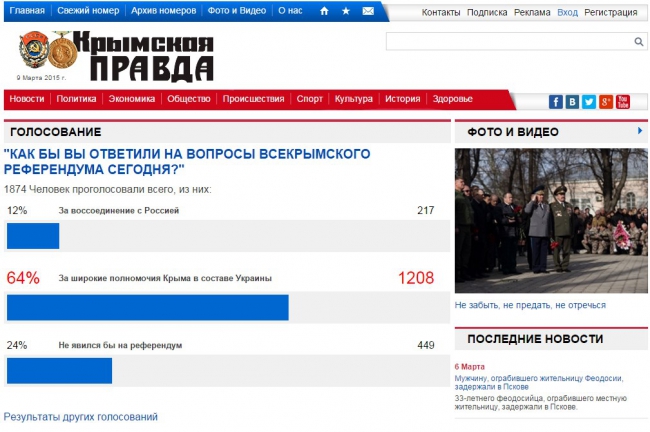Screen dimensions: 650x432
Task: Select the Архив номеров tab
Action: (163, 11)
